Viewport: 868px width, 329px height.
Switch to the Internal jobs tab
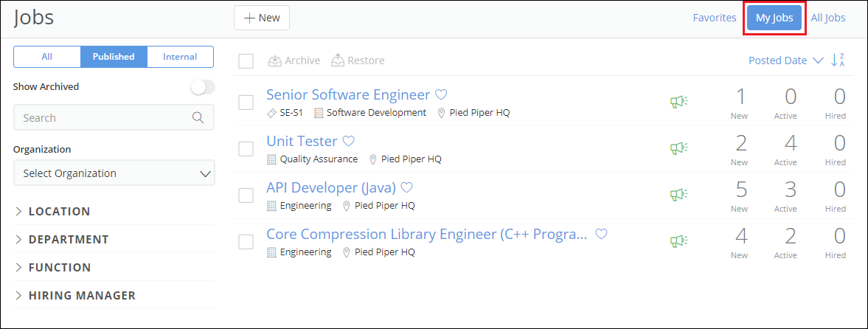pos(180,57)
